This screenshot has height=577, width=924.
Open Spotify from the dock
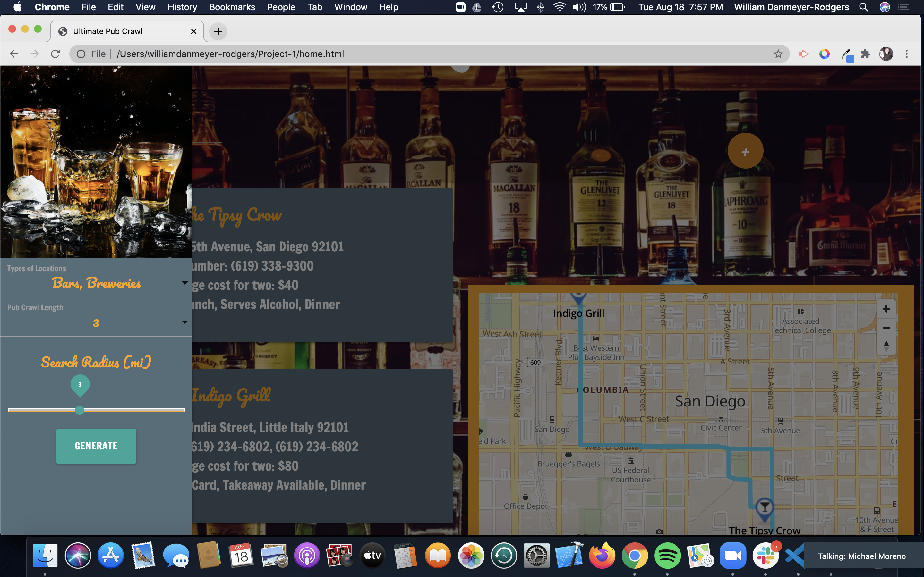667,556
